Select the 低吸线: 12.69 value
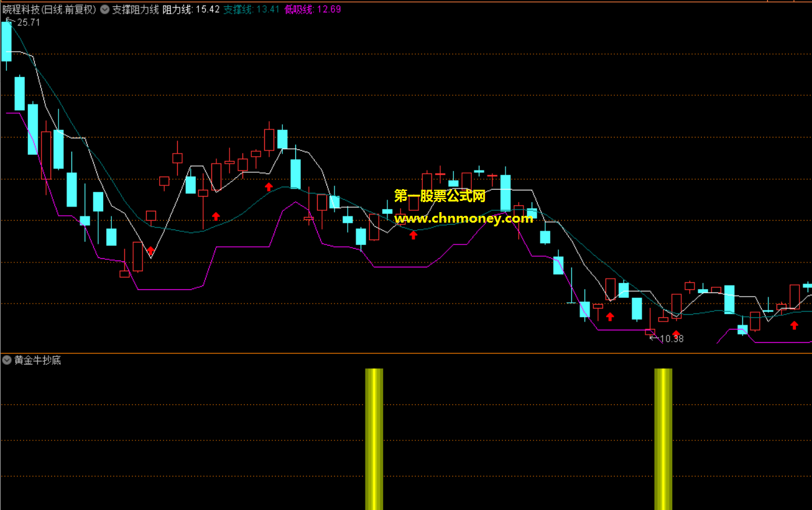This screenshot has width=812, height=510. [x=313, y=10]
